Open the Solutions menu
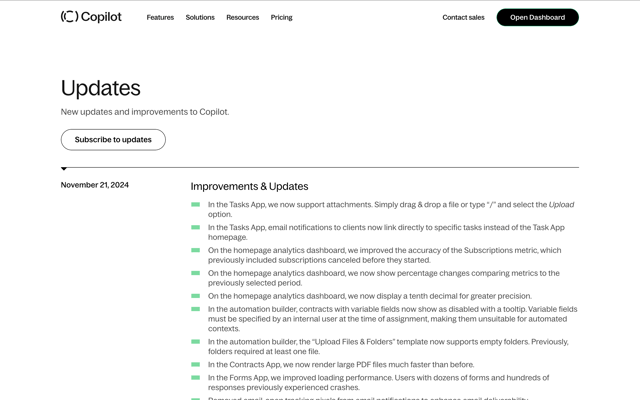 click(x=200, y=18)
